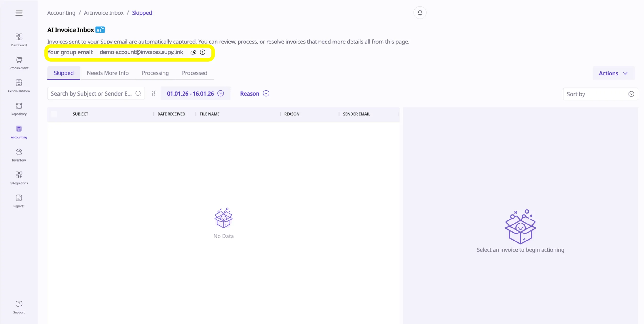
Task: Click the group email info icon
Action: click(203, 52)
